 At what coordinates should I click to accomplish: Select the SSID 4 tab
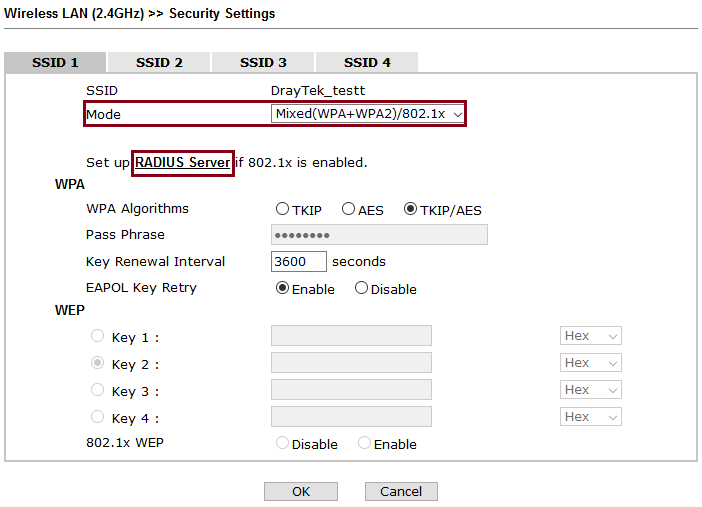click(367, 62)
